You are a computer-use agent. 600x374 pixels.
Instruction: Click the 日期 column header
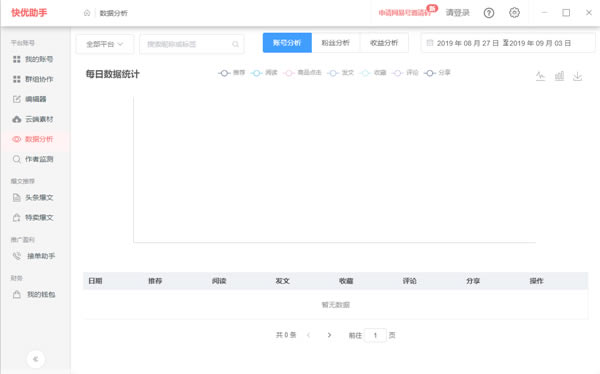(x=95, y=281)
